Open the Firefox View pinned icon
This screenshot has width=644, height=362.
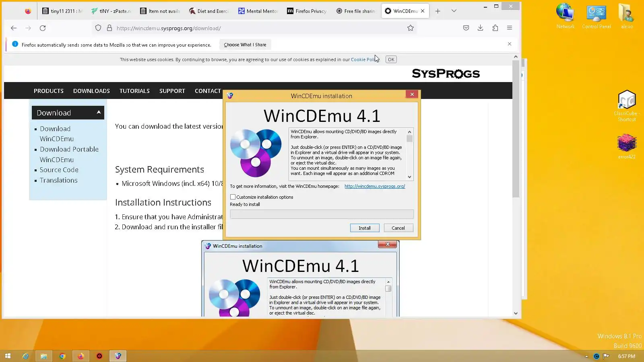click(28, 11)
